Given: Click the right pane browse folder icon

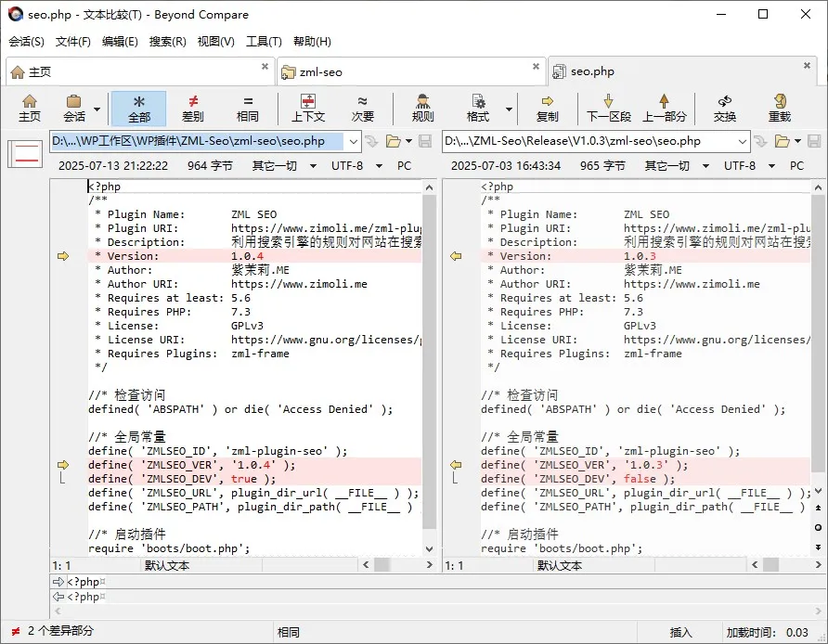Looking at the screenshot, I should pos(783,141).
